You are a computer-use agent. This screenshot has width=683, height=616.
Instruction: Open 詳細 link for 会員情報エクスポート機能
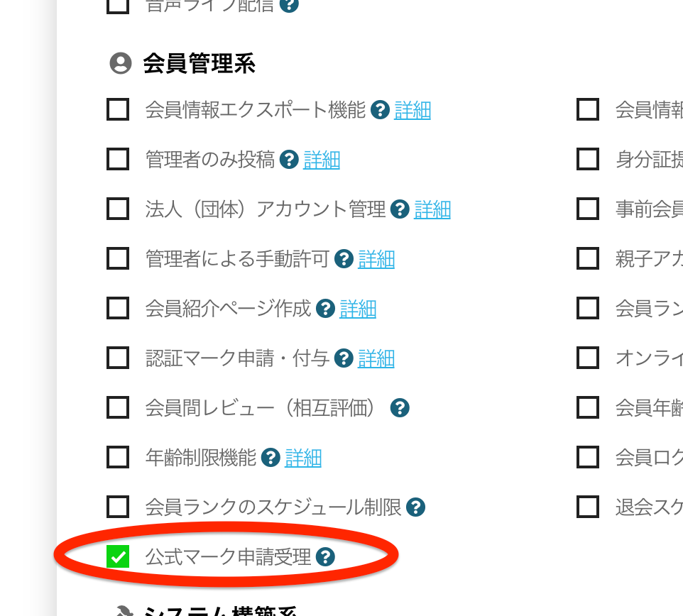point(412,109)
